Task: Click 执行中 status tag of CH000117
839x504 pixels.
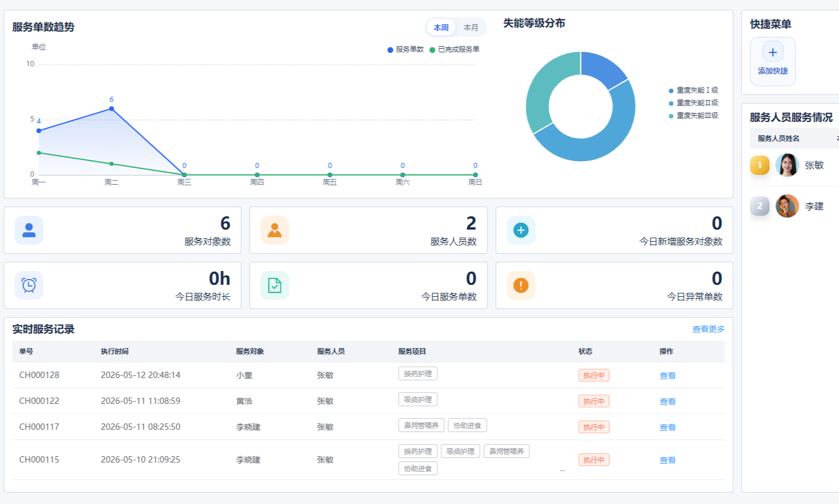Action: click(594, 427)
